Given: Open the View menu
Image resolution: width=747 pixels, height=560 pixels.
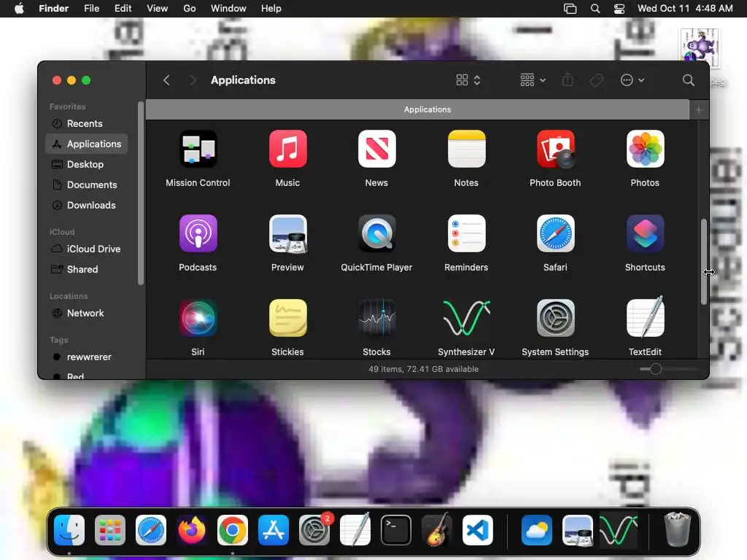Looking at the screenshot, I should pyautogui.click(x=158, y=9).
